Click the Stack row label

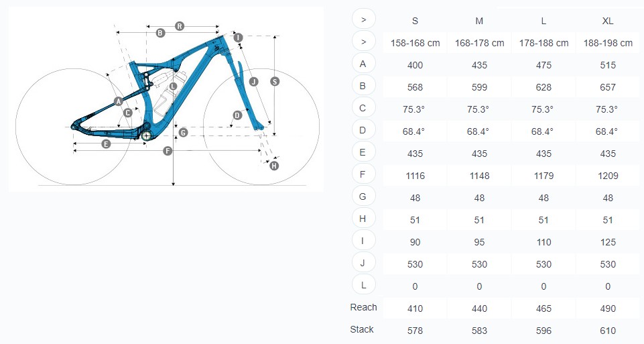point(362,330)
